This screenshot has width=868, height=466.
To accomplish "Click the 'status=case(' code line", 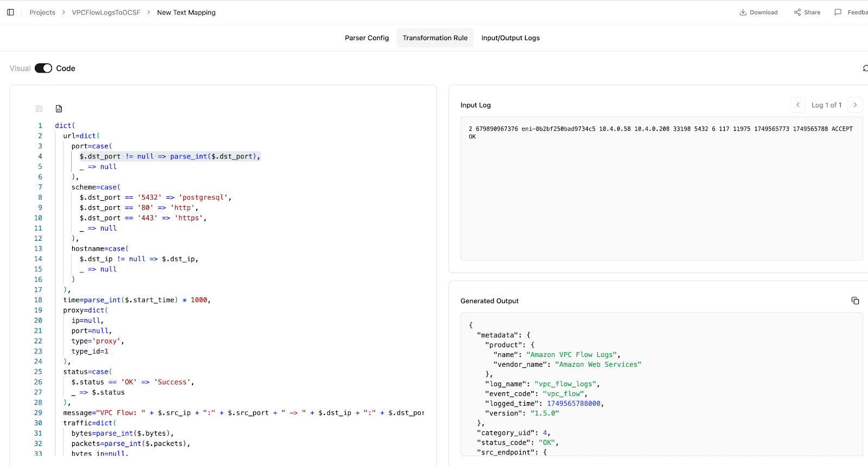I will click(88, 372).
